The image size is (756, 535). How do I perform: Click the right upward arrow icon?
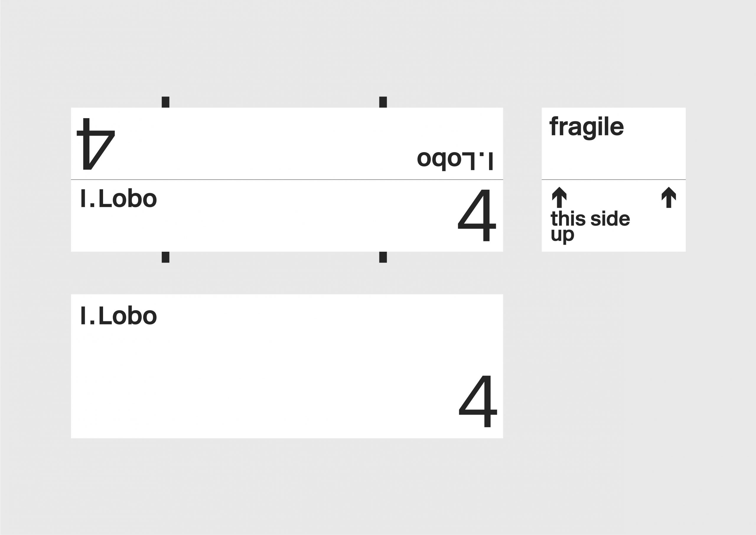pyautogui.click(x=669, y=197)
